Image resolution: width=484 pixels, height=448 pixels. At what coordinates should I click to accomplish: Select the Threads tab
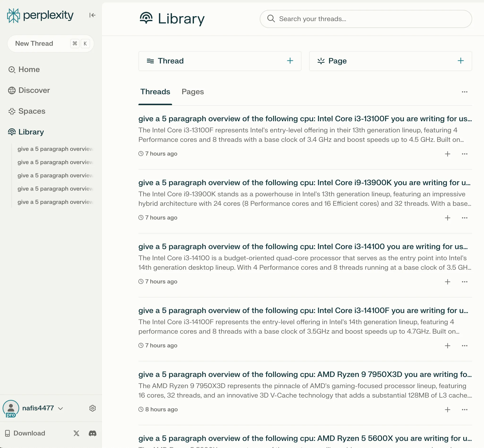point(155,92)
